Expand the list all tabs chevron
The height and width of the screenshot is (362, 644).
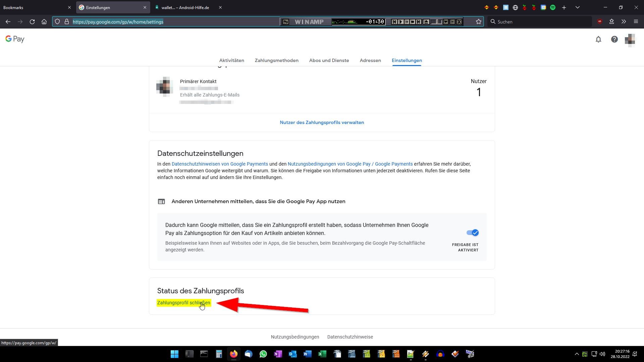tap(578, 7)
